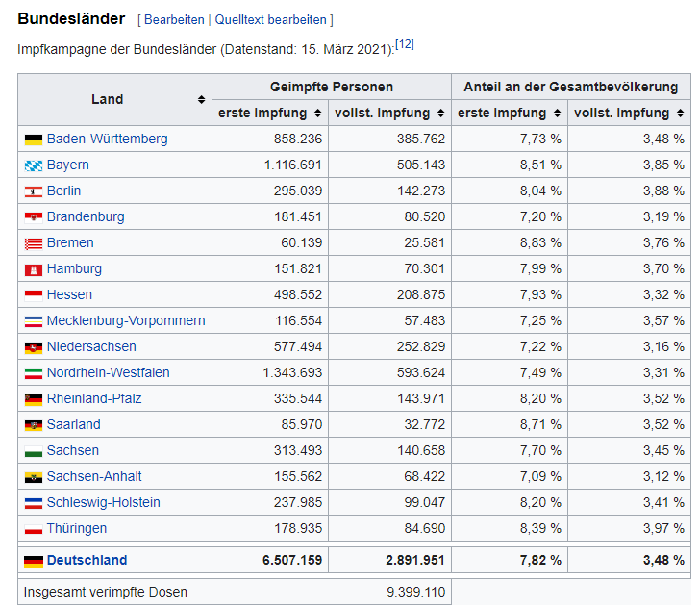Click the Hamburg flag icon
Viewport: 700px width, 610px height.
point(34,269)
